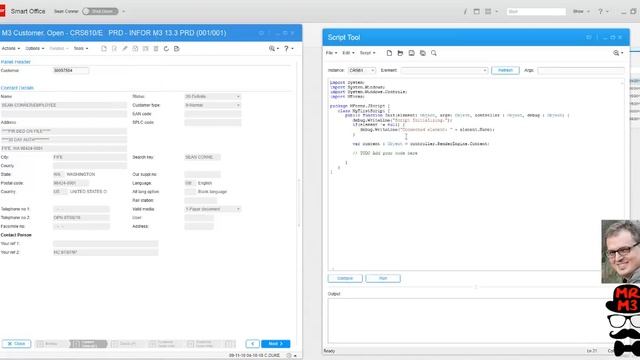This screenshot has height=360, width=640.
Task: Click the previous panel arrow button
Action: [253, 344]
